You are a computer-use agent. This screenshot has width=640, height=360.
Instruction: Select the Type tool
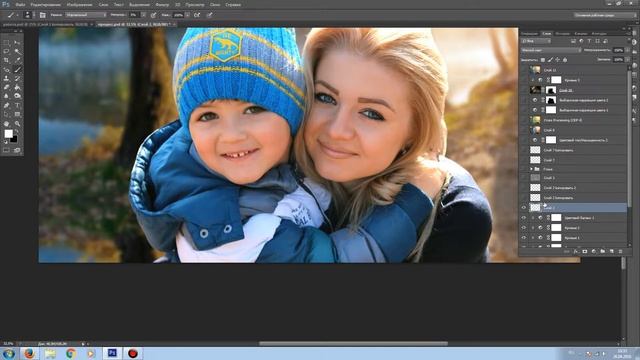(x=17, y=105)
